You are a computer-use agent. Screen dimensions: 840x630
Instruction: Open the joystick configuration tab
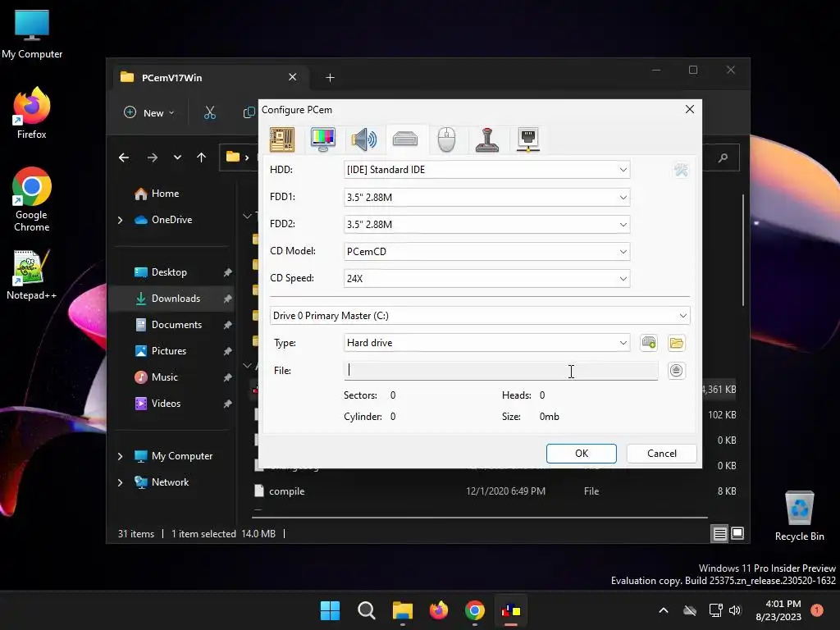pos(487,139)
